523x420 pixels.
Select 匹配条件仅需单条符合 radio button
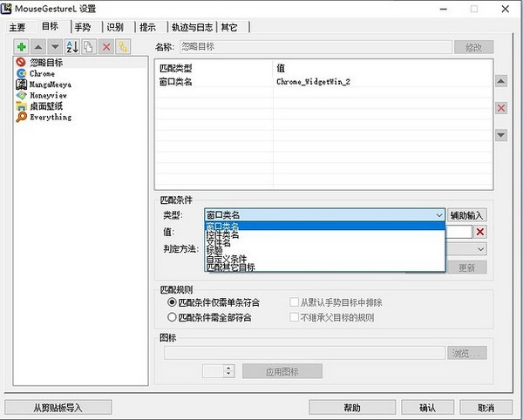(x=172, y=302)
